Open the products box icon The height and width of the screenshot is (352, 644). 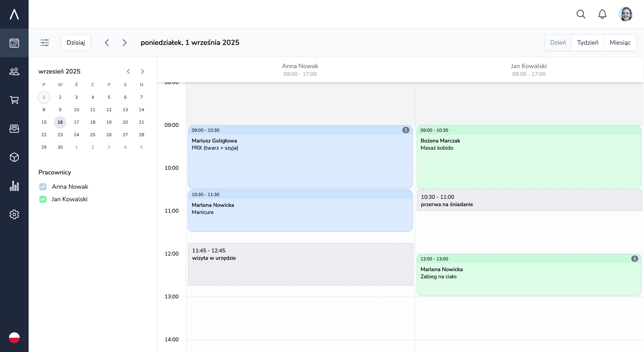tap(14, 157)
